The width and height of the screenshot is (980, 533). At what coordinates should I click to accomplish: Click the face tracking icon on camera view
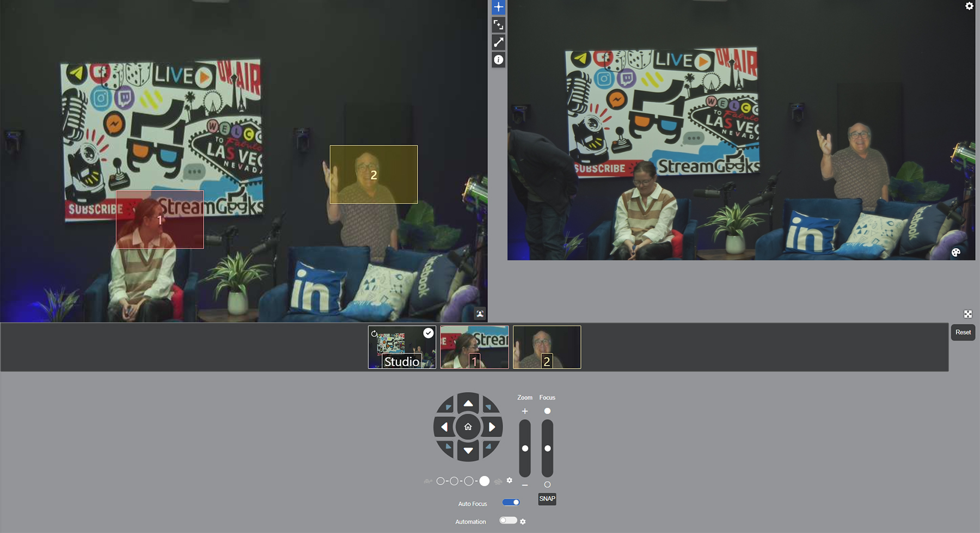(x=480, y=314)
